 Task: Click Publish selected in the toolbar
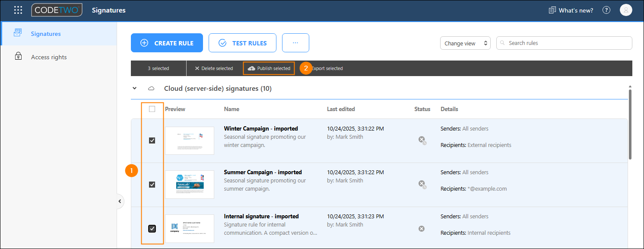(x=269, y=68)
